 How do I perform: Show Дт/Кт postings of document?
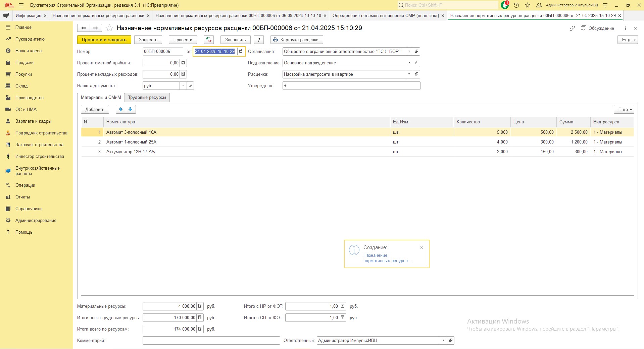point(209,40)
